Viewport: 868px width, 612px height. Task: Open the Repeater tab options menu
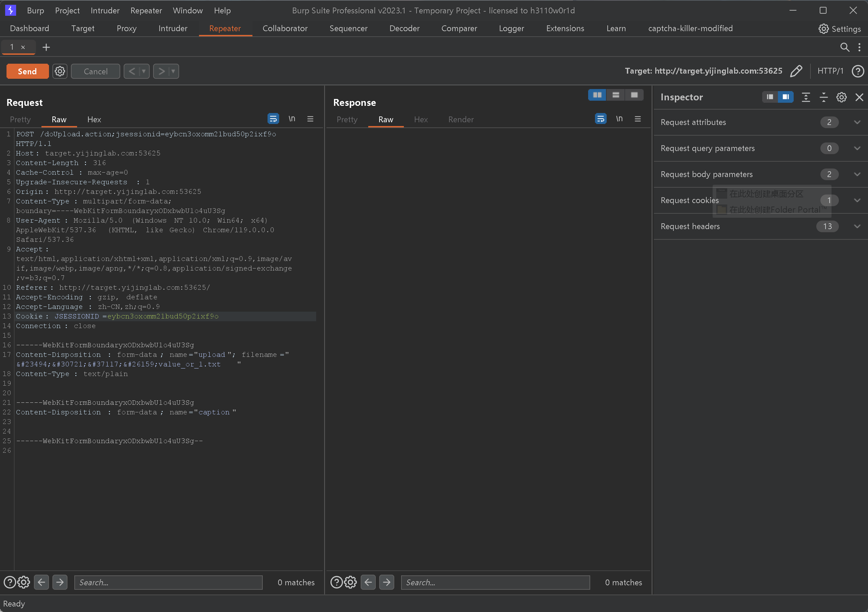[x=859, y=47]
